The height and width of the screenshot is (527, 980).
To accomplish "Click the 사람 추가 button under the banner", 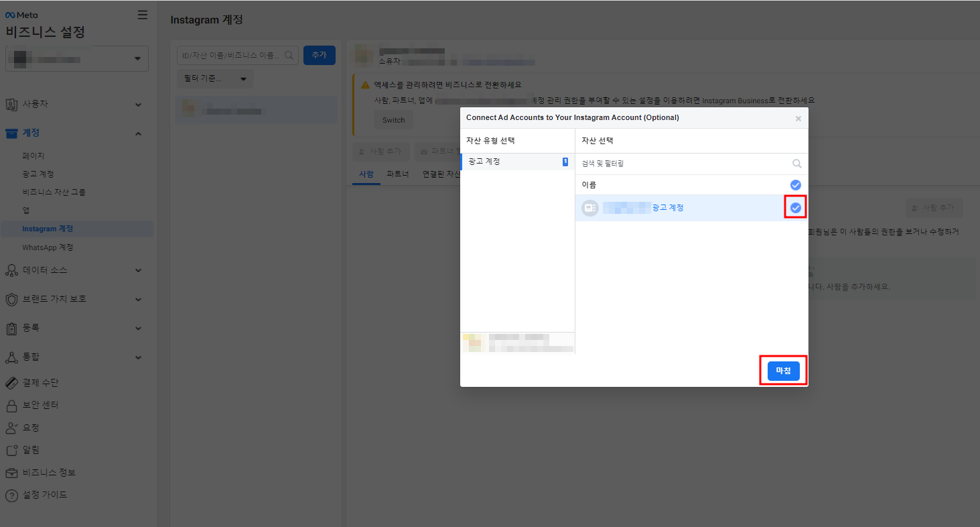I will pos(380,152).
